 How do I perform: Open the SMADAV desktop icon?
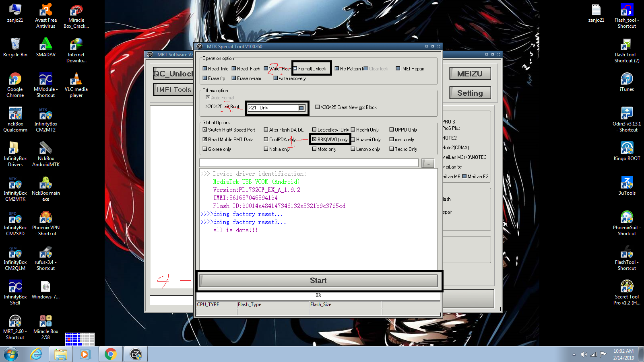point(46,47)
